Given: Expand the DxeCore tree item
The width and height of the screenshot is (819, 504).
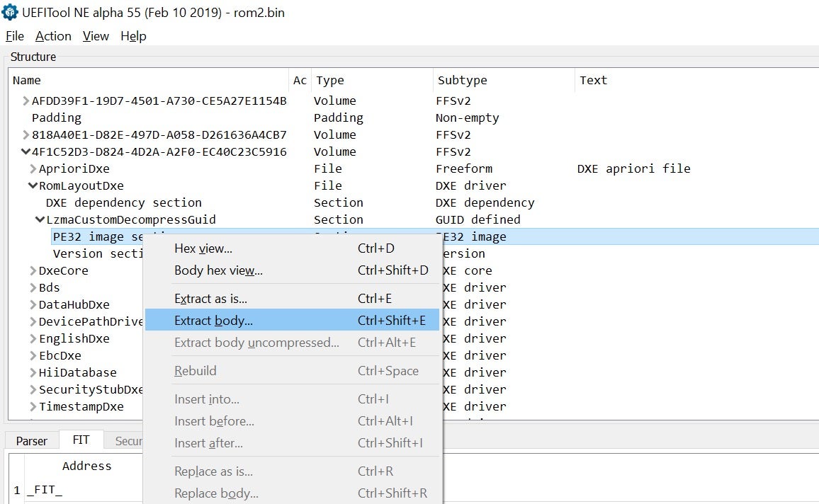Looking at the screenshot, I should (x=33, y=271).
